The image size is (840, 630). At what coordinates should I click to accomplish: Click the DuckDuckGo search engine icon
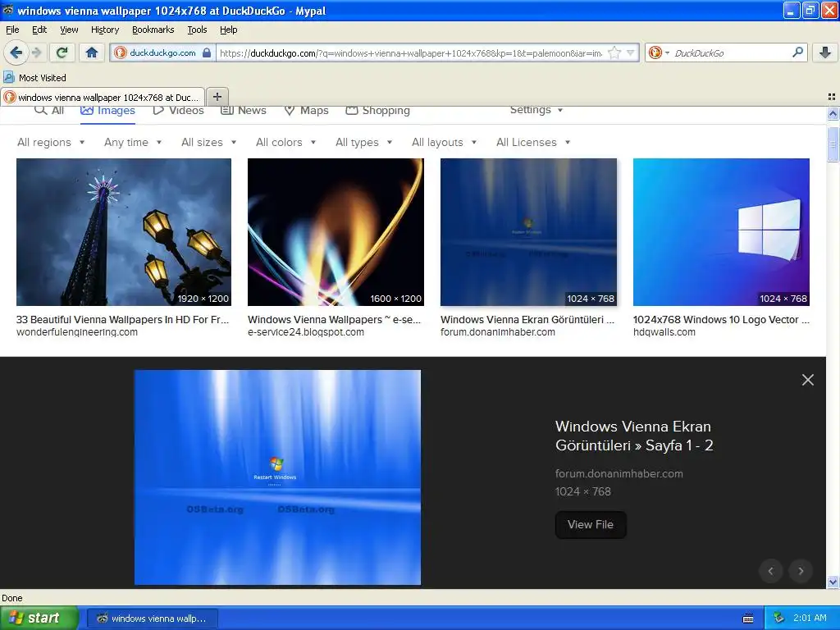coord(655,52)
